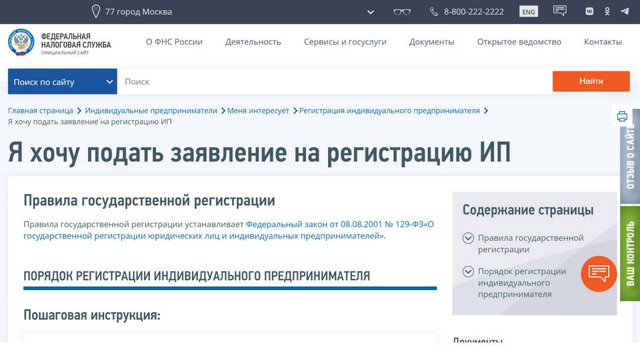Open the "Документы" menu item
This screenshot has height=364, width=640.
pyautogui.click(x=431, y=41)
